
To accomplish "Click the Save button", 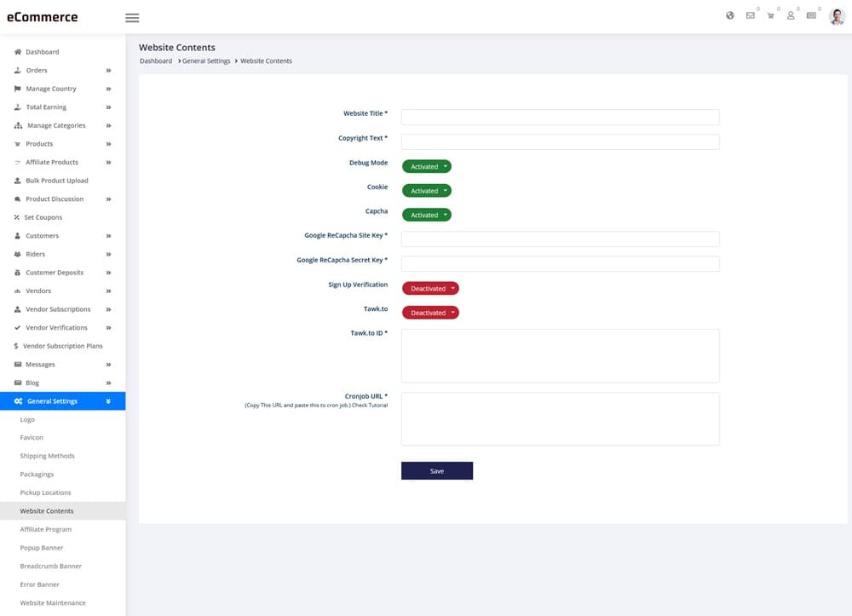I will (437, 471).
